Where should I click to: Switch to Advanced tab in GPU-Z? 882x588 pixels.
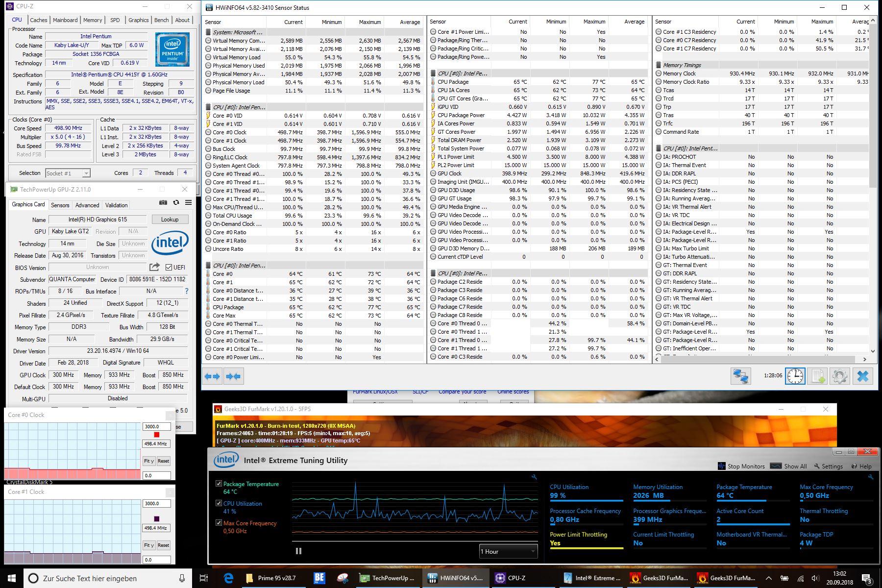click(87, 205)
